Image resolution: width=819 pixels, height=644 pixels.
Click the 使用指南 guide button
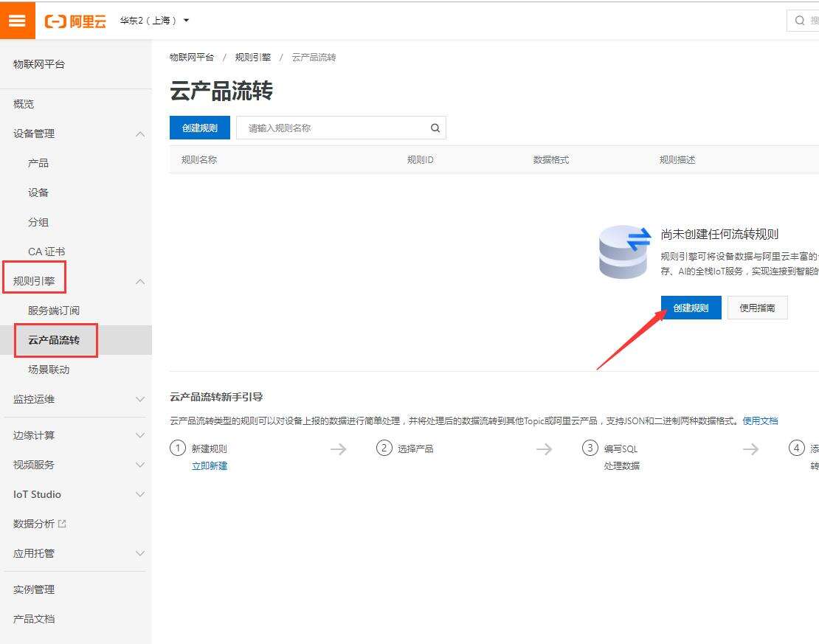758,308
